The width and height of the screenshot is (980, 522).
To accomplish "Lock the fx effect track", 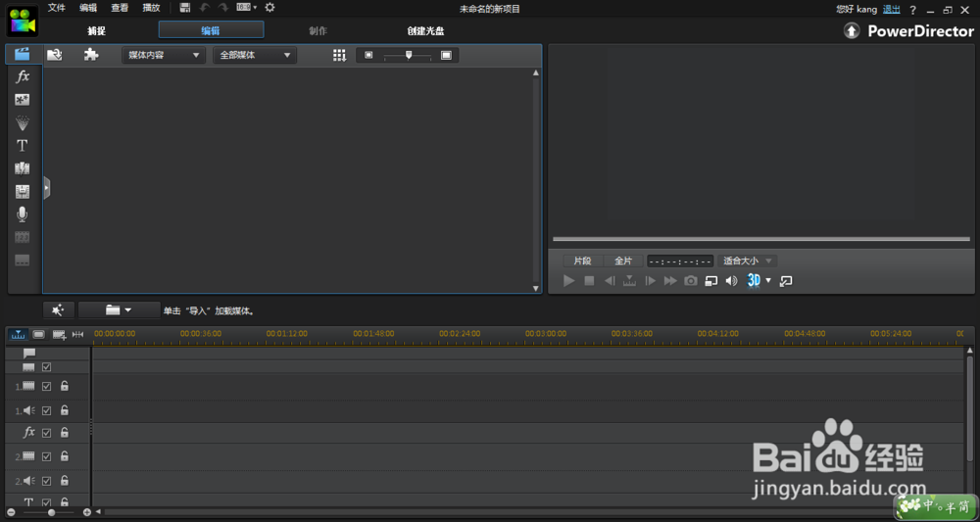I will pos(65,433).
